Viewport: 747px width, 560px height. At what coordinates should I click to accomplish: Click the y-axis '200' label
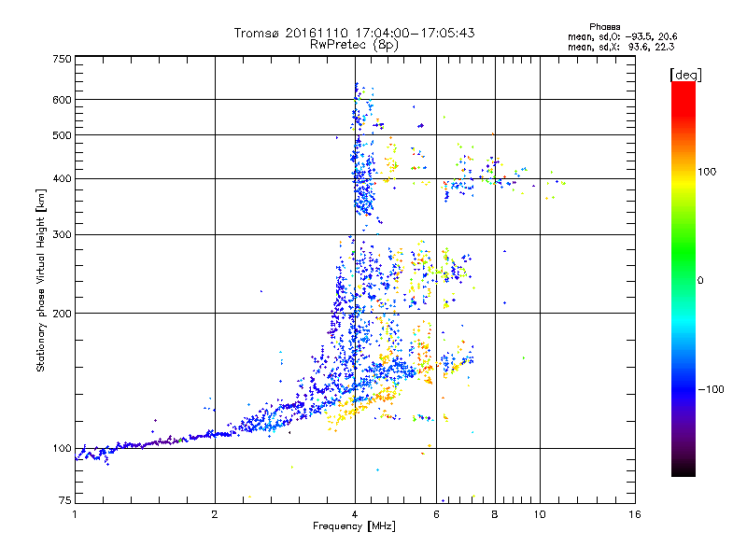[x=62, y=314]
